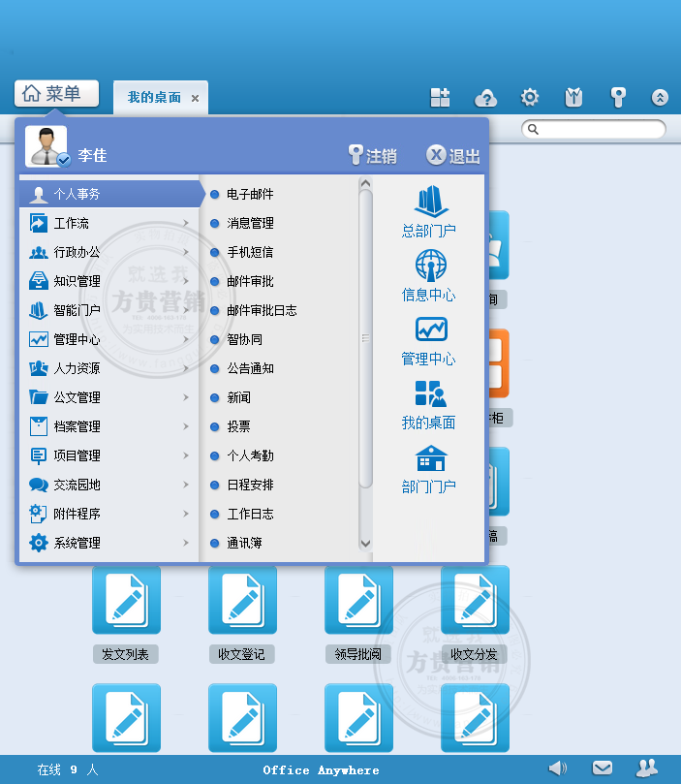
Task: Open the 信息中心 globe icon
Action: 430,265
